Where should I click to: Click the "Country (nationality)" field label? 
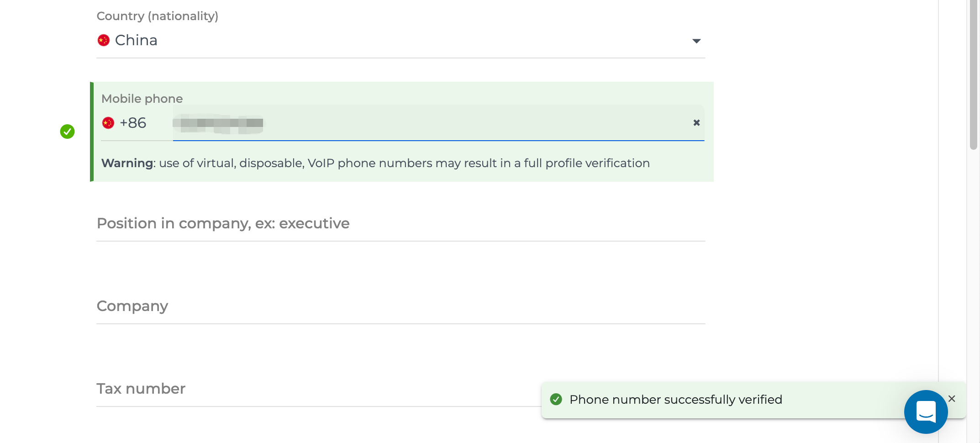[158, 16]
